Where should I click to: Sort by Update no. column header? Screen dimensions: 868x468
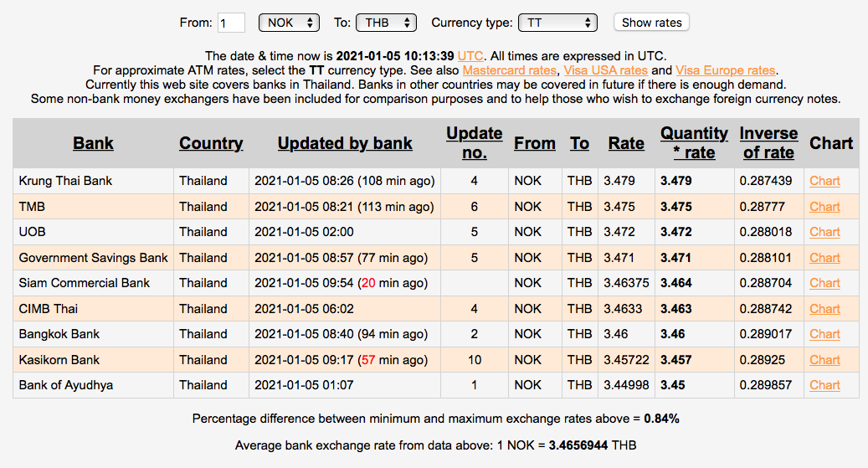[x=474, y=143]
